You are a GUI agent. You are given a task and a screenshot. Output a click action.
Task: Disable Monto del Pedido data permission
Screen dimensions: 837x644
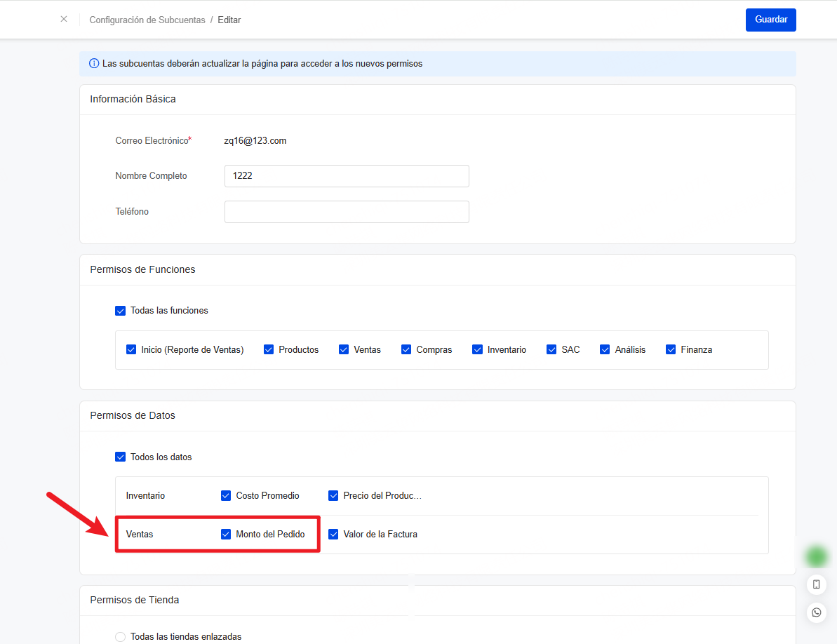(x=226, y=534)
